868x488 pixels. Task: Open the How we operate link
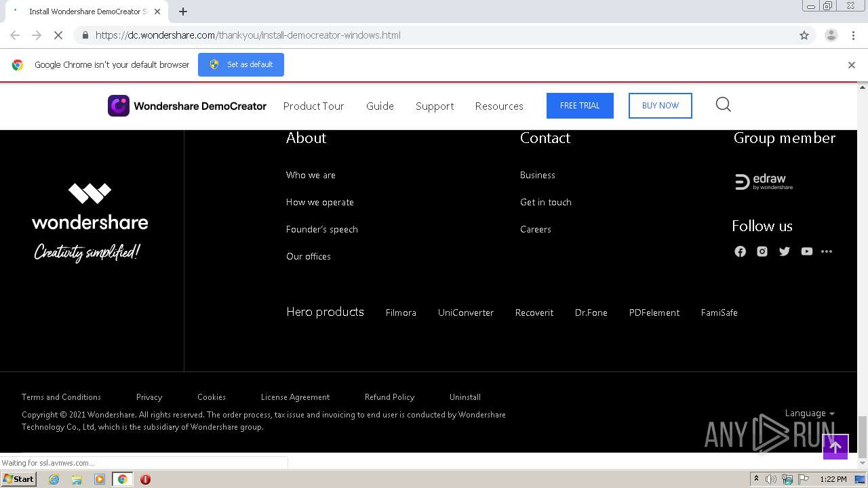click(320, 202)
